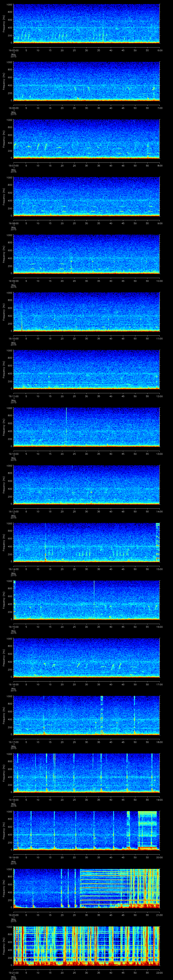This screenshot has width=173, height=980.
Task: Click the "17:00" end time label
Action: tap(159, 684)
